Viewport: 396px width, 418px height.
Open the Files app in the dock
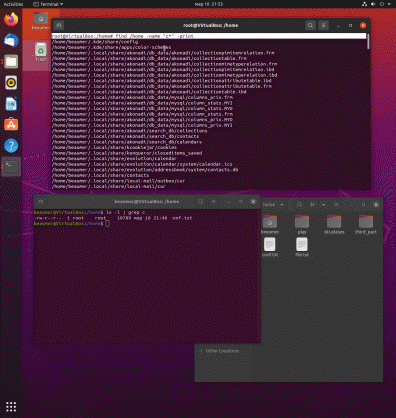tap(11, 62)
